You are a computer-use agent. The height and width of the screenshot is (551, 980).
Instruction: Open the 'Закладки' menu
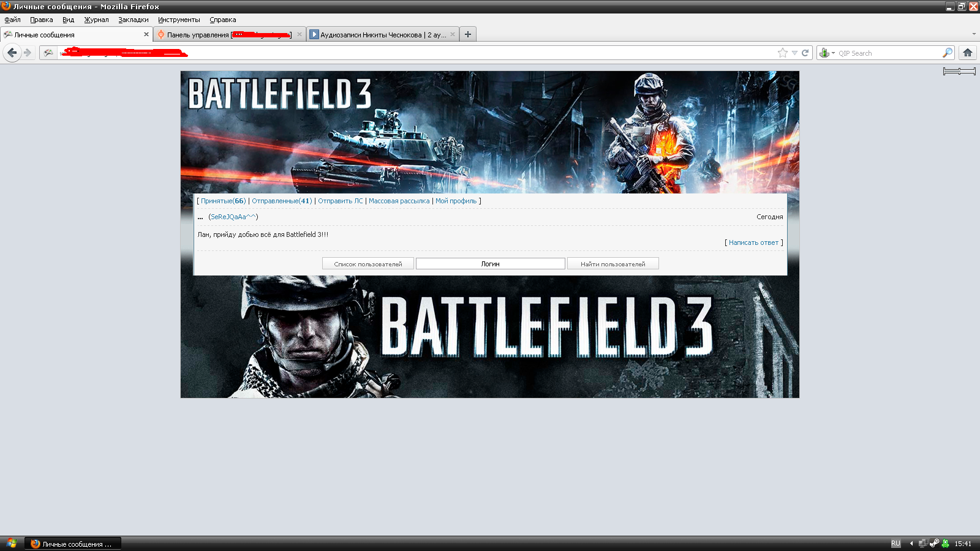click(x=133, y=20)
